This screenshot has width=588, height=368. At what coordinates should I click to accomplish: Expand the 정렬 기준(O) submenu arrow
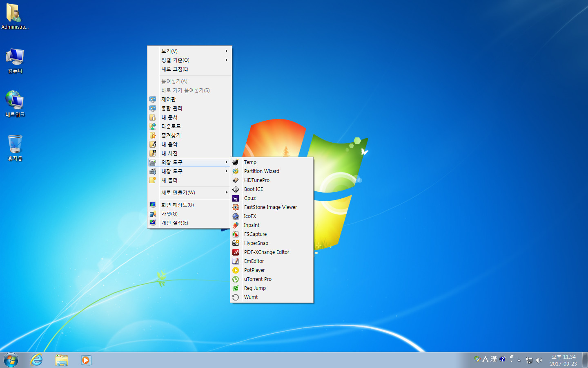pyautogui.click(x=227, y=60)
